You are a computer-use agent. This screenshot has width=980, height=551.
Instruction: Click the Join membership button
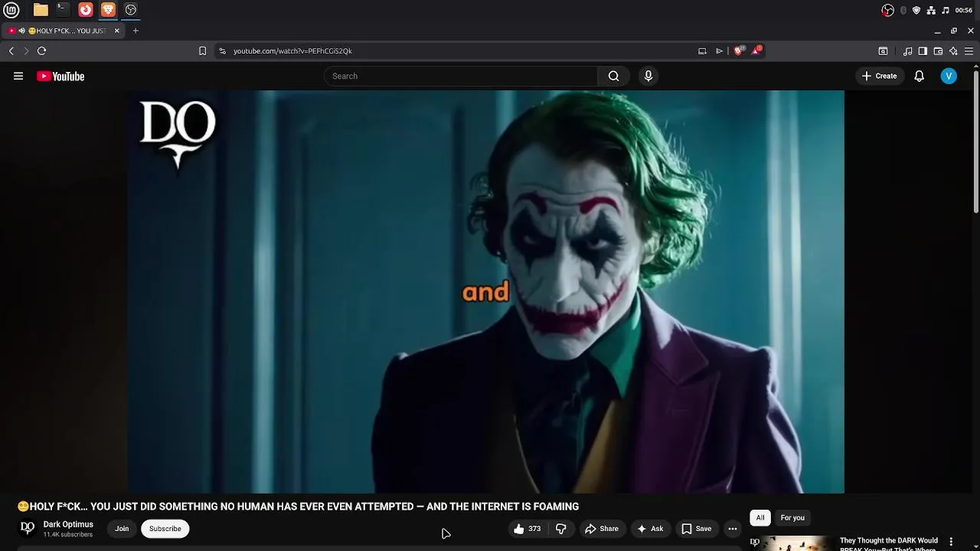[x=122, y=529]
